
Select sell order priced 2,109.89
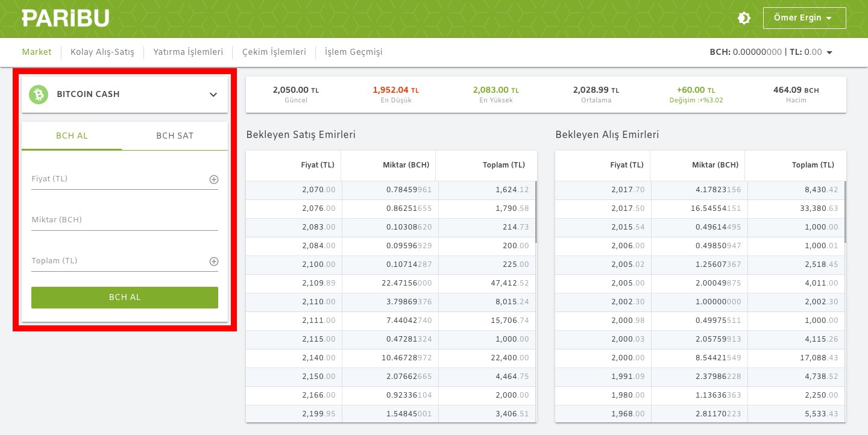click(391, 284)
